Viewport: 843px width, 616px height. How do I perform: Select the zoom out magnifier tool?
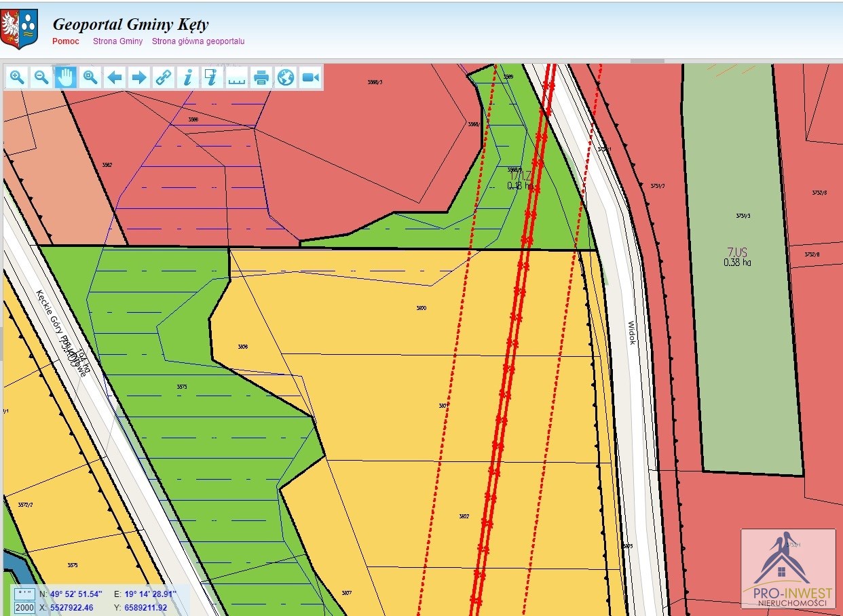point(41,77)
